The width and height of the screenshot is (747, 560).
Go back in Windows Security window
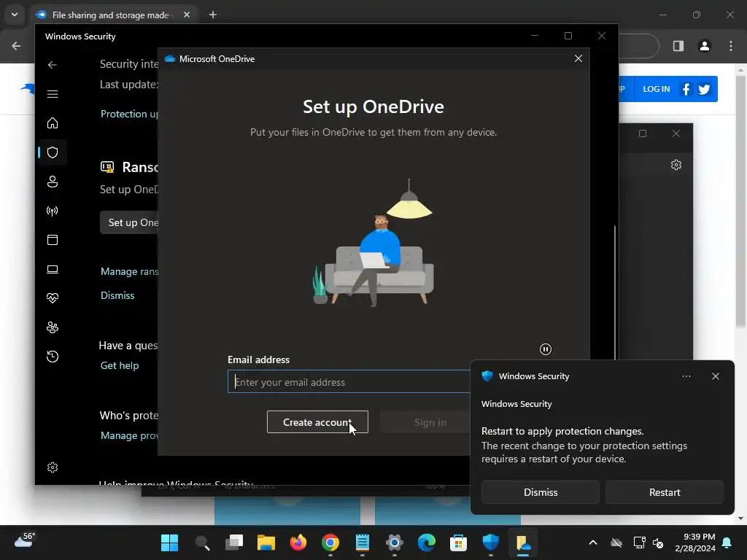pos(53,65)
